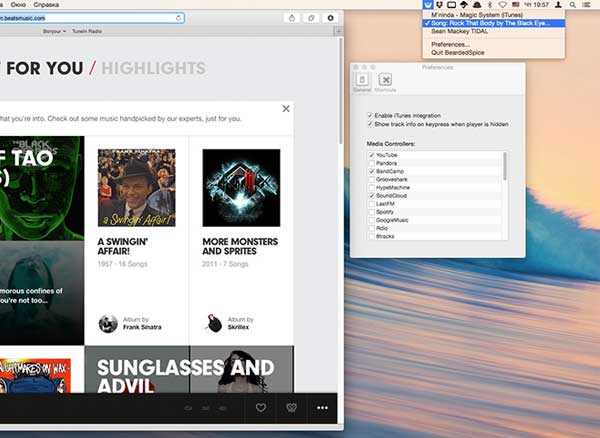This screenshot has height=438, width=600.
Task: Select M'ninda - Magic System (iTunes) menu item
Action: (494, 15)
